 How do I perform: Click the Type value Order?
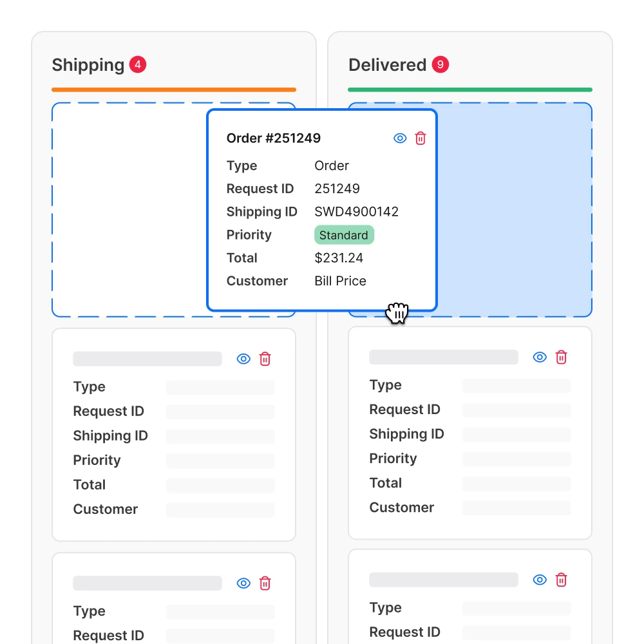click(x=332, y=166)
